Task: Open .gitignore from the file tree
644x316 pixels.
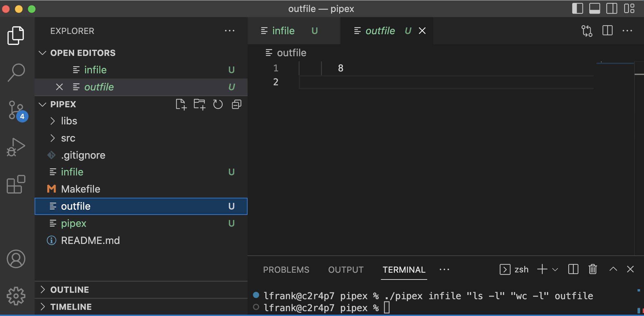Action: pos(141,155)
